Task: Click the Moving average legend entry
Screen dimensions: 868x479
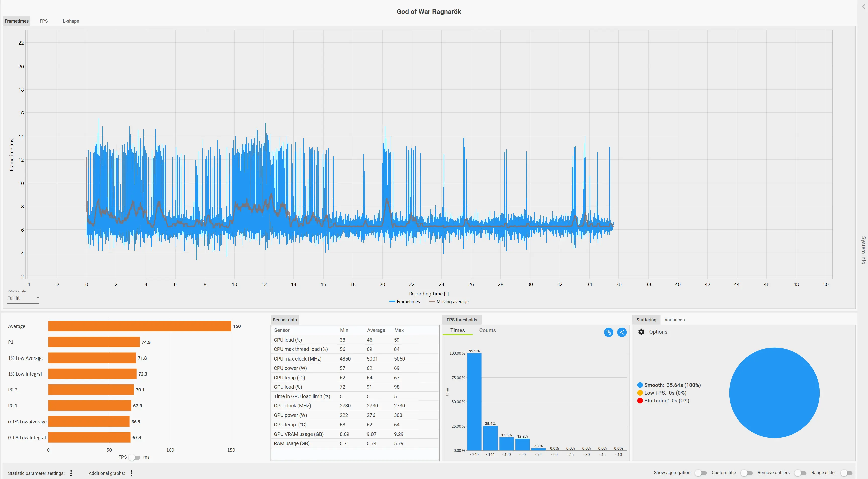Action: (449, 301)
